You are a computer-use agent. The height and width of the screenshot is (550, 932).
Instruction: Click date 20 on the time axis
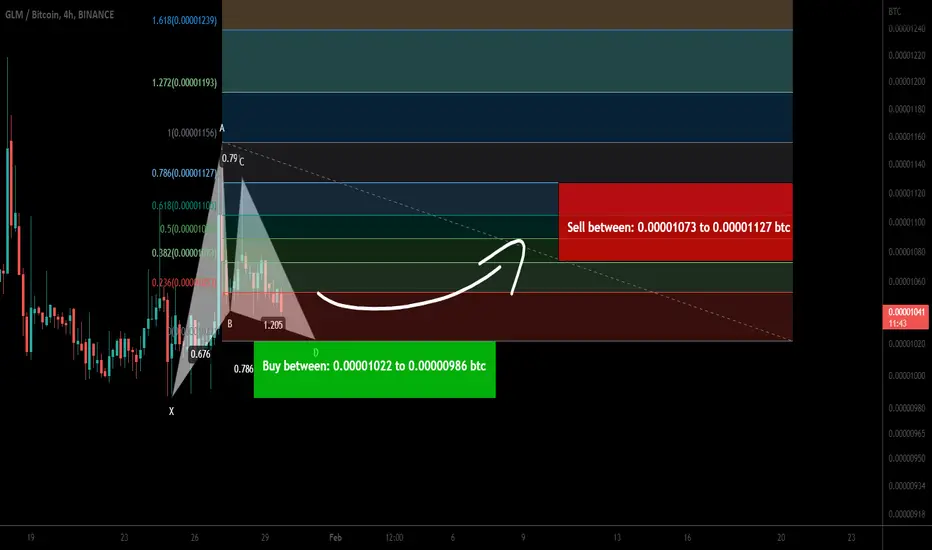pyautogui.click(x=781, y=537)
